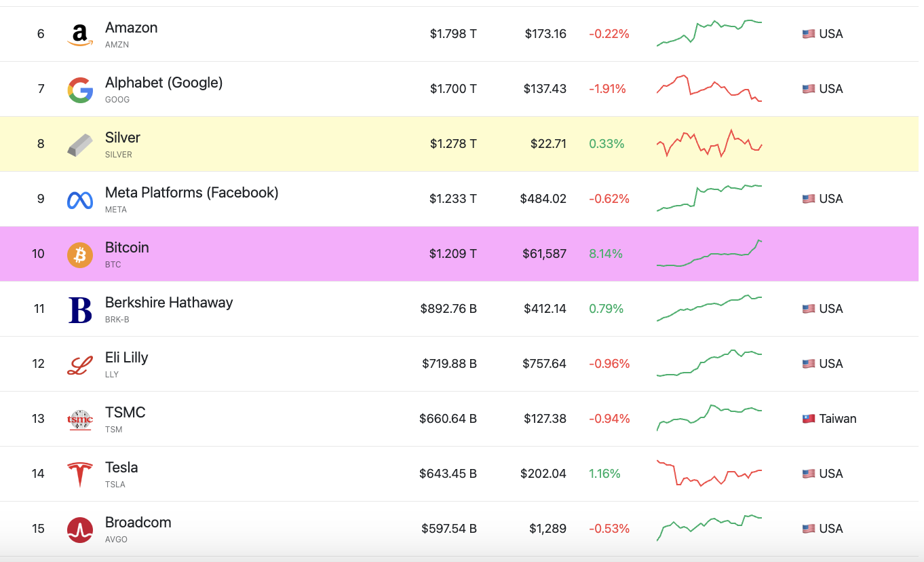Click the Berkshire Hathaway B logo
924x562 pixels.
click(x=80, y=310)
